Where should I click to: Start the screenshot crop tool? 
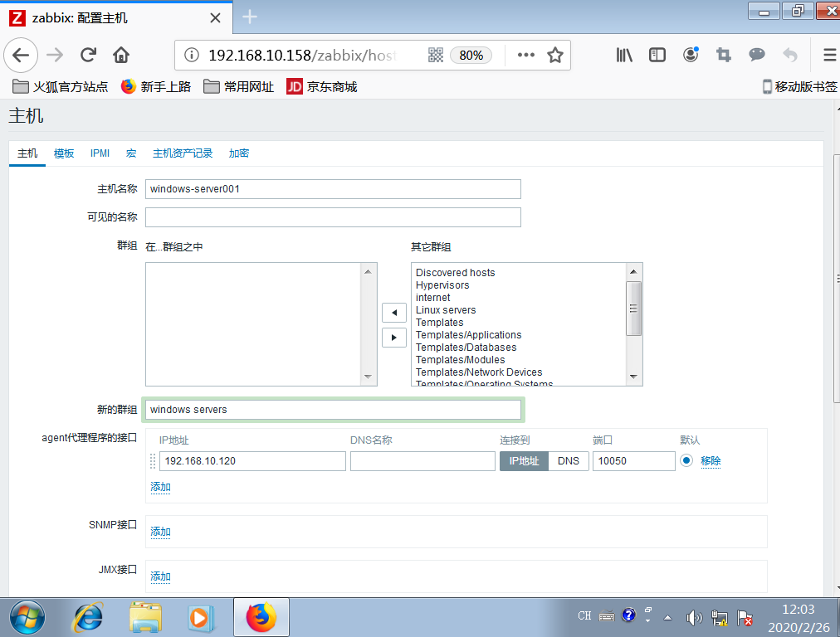point(724,55)
